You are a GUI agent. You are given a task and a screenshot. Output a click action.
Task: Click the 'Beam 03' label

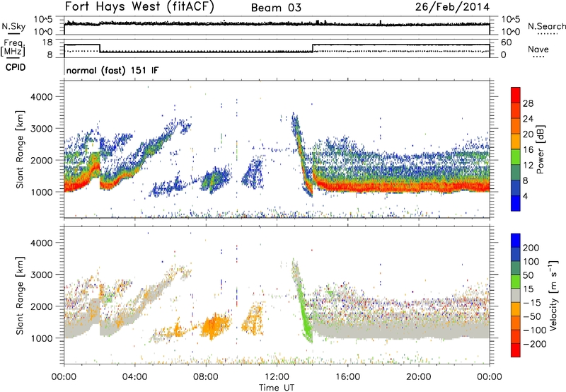(x=276, y=8)
